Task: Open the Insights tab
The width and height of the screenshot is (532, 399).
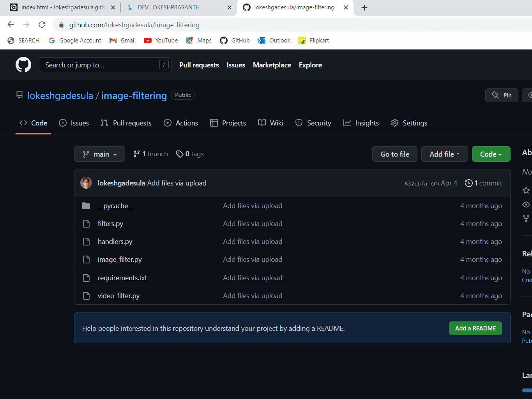Action: (x=361, y=123)
